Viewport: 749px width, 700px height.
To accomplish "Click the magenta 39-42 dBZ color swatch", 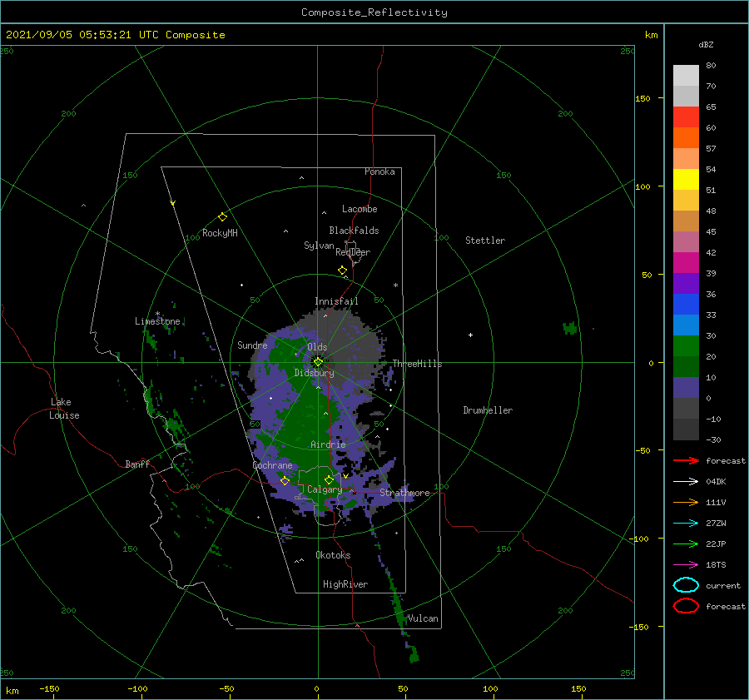I will tap(686, 263).
